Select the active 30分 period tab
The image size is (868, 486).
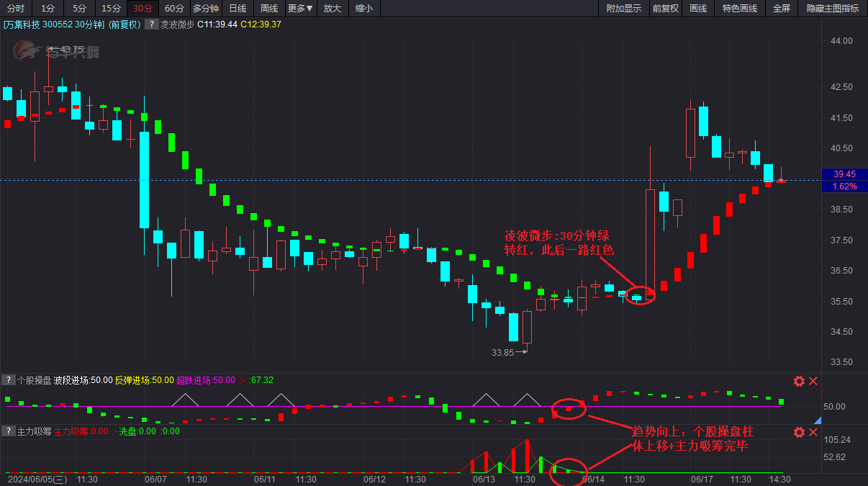pos(143,9)
